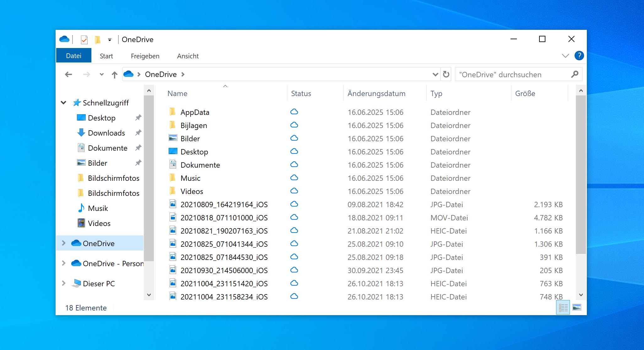Go up one folder level
The width and height of the screenshot is (644, 350).
115,74
